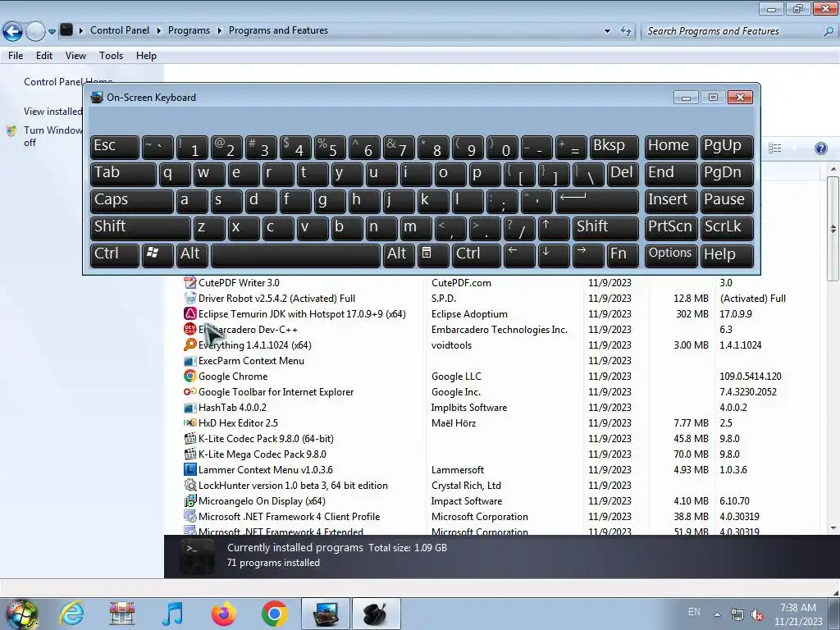Show hidden system tray icons
840x630 pixels.
717,614
